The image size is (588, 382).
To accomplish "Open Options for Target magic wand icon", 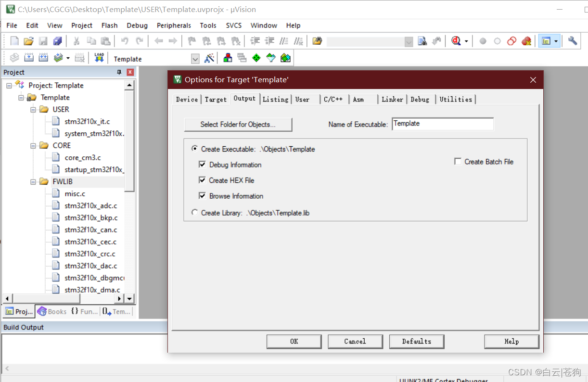I will click(x=209, y=58).
